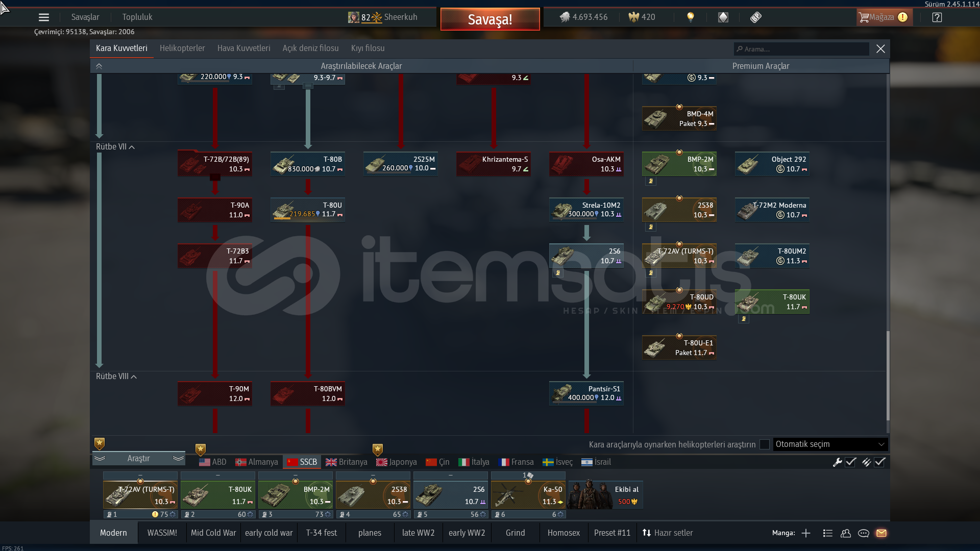The width and height of the screenshot is (980, 551).
Task: Toggle the auto-repair wrench checkbox
Action: 850,462
